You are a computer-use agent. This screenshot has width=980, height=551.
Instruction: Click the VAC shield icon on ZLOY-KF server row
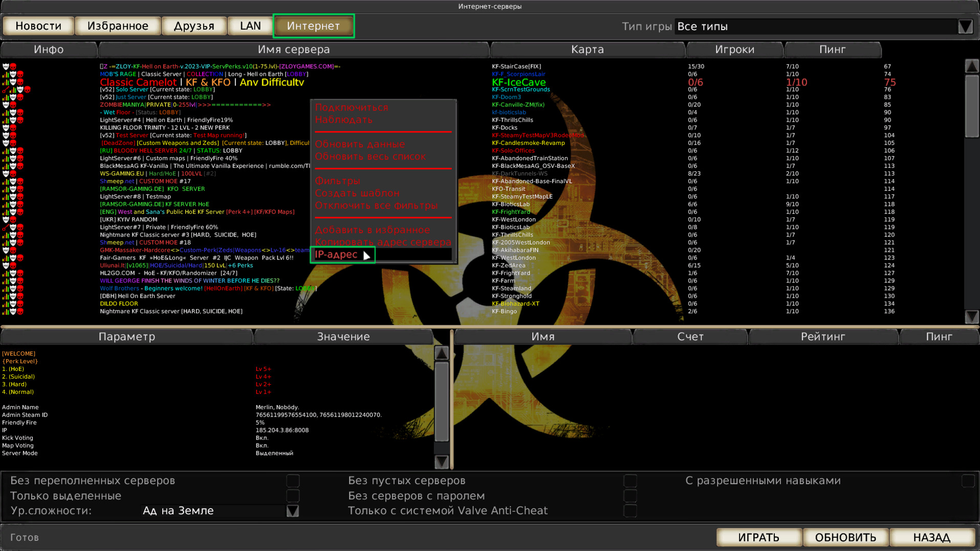point(6,67)
